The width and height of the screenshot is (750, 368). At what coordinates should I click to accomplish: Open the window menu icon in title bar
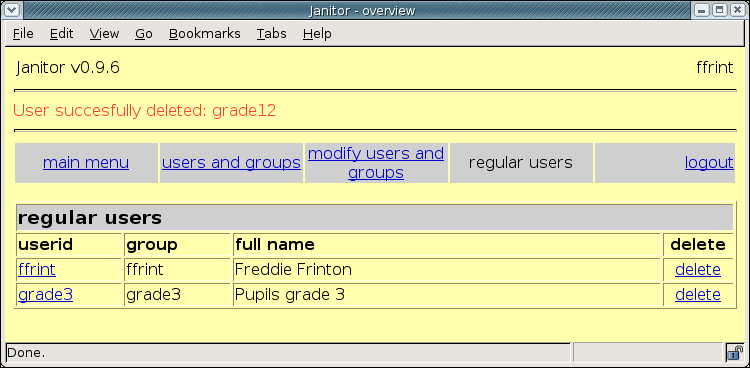[x=12, y=10]
